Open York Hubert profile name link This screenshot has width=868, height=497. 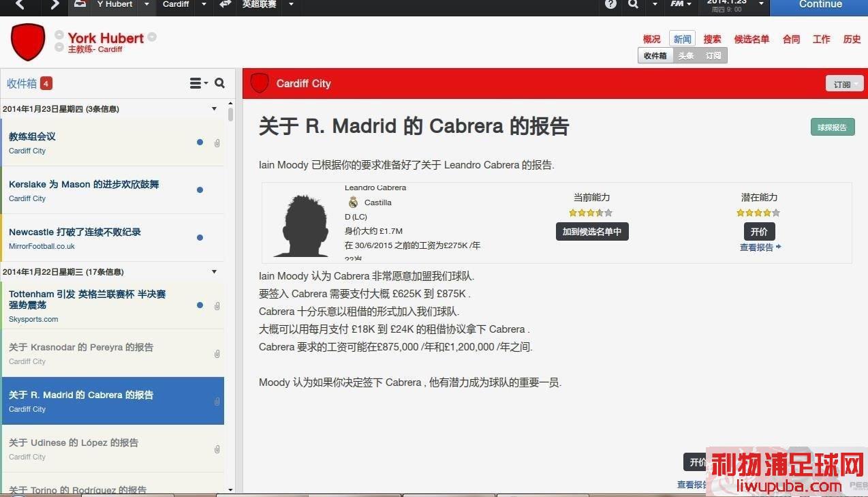point(106,37)
